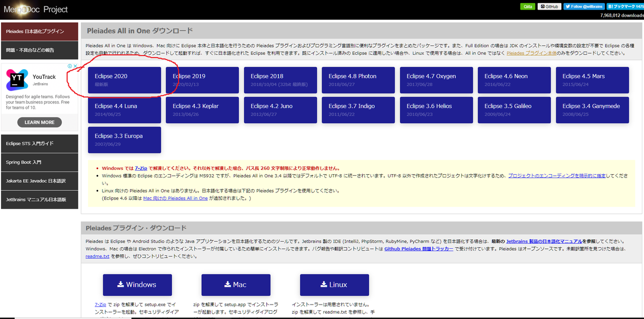Image resolution: width=644 pixels, height=319 pixels.
Task: Open Github Pleiades 問題トラッカー link
Action: click(418, 249)
